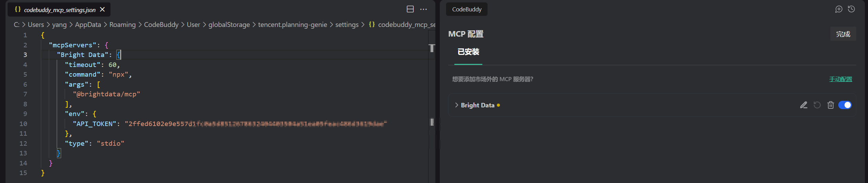Open the AppData breadcrumb item
Viewport: 868px width, 183px height.
[x=88, y=25]
